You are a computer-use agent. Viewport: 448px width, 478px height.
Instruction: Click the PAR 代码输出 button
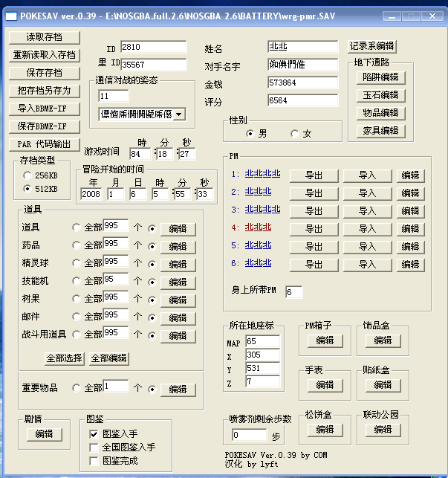tap(45, 144)
